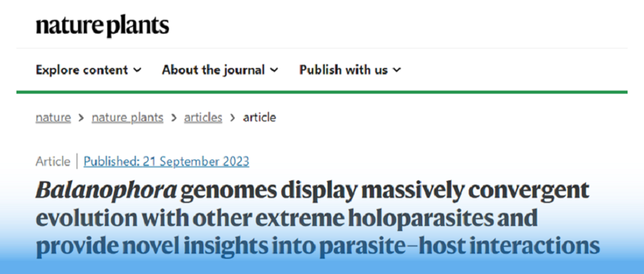Image resolution: width=644 pixels, height=274 pixels.
Task: Click the title line mentioning extreme holoparasites
Action: (287, 218)
